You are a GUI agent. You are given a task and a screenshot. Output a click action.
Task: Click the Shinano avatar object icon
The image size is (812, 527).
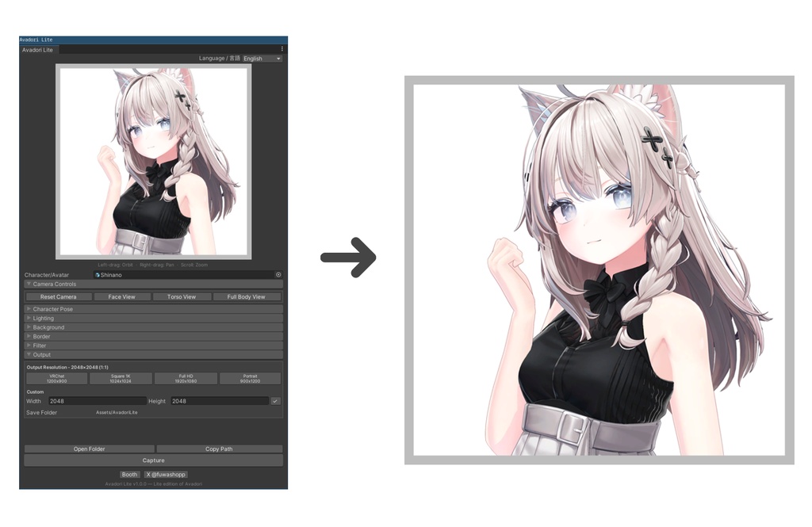[98, 275]
